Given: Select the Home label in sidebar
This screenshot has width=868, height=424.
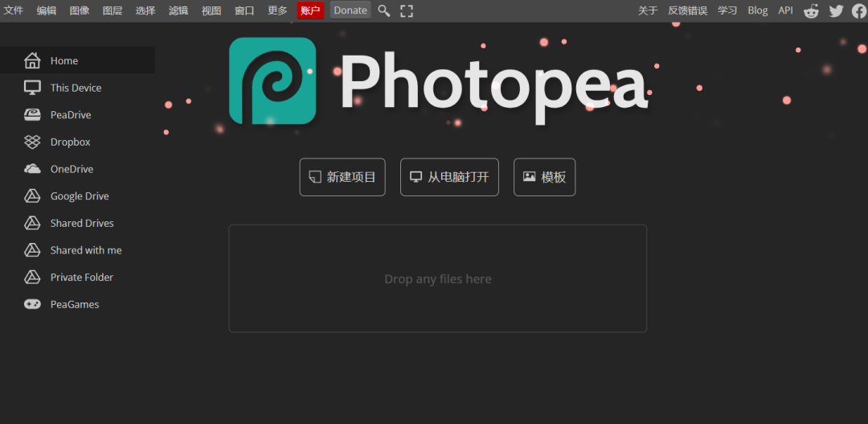Looking at the screenshot, I should [x=64, y=61].
